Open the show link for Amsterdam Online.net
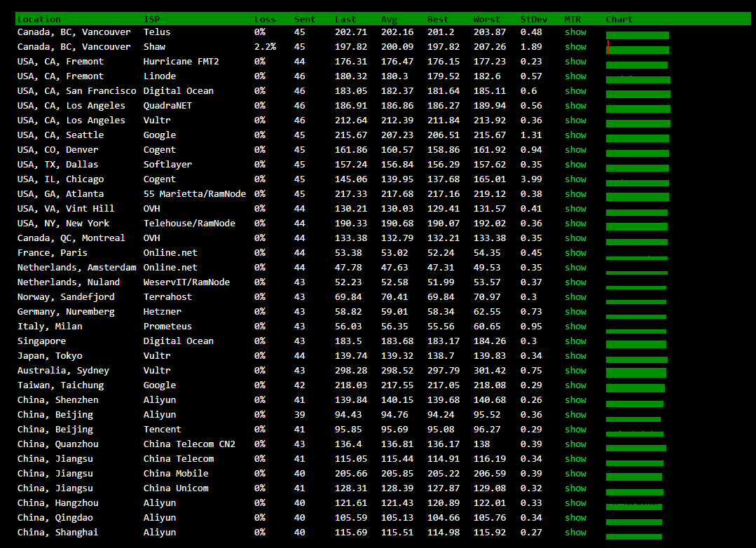The image size is (756, 548). click(575, 268)
